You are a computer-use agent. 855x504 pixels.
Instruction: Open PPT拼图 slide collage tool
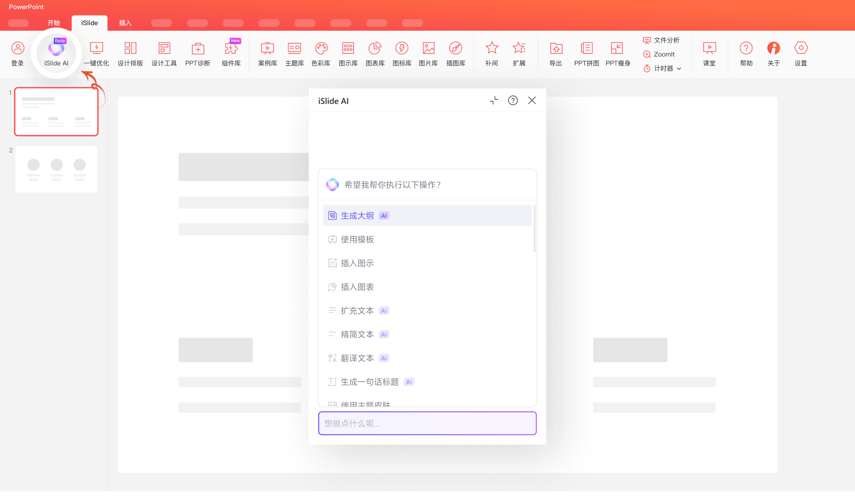pyautogui.click(x=586, y=53)
